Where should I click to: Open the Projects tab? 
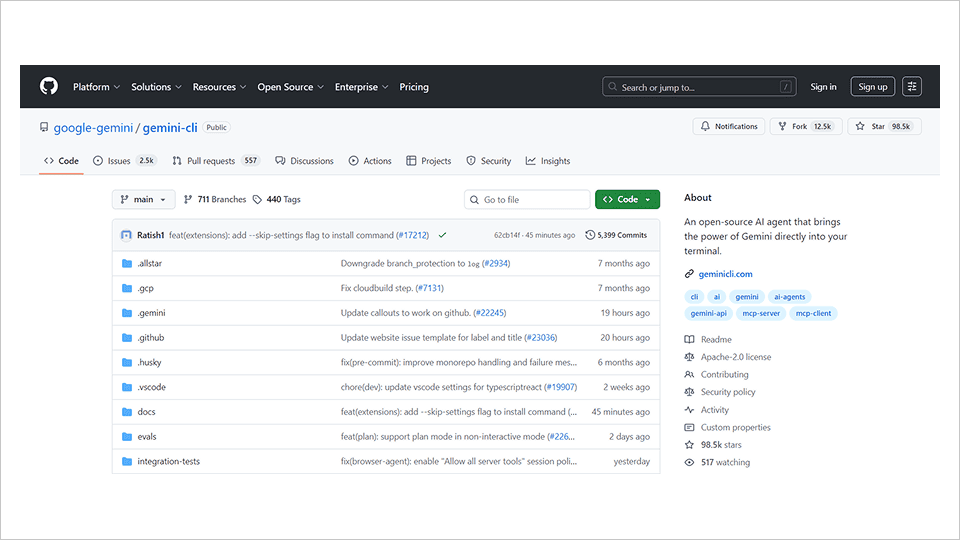click(429, 160)
